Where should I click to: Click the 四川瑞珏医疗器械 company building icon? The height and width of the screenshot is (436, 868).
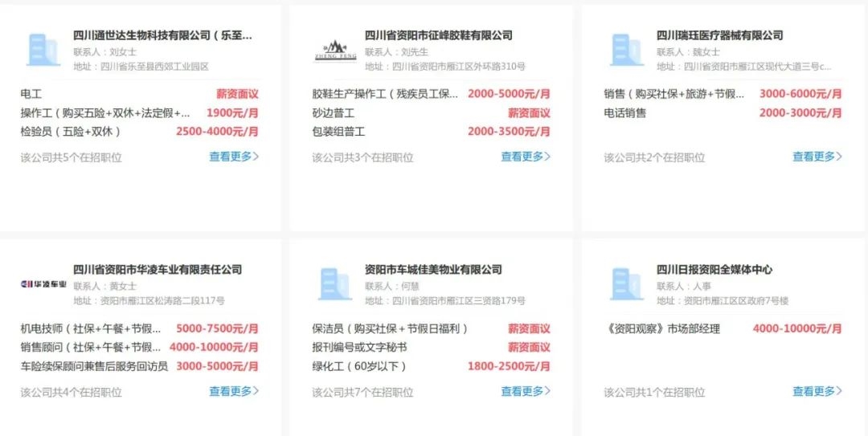tap(627, 51)
